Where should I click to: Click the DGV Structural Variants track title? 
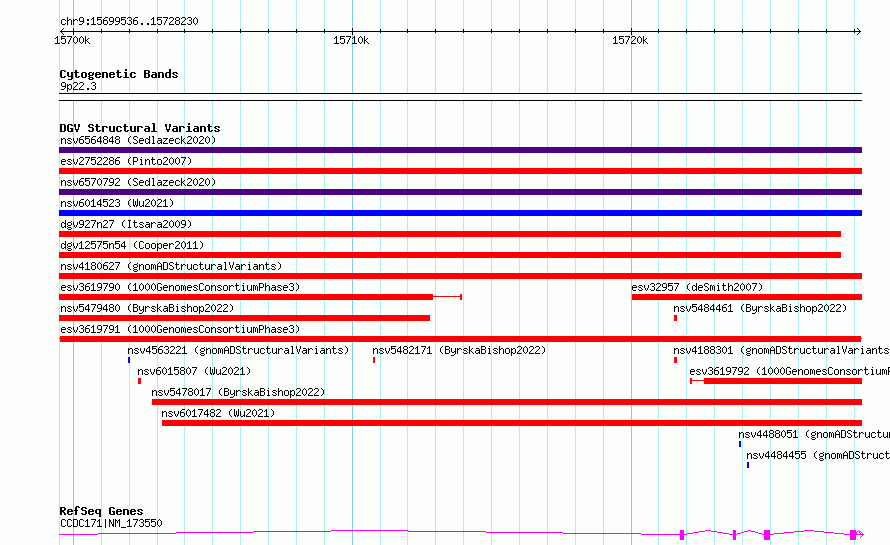(140, 128)
